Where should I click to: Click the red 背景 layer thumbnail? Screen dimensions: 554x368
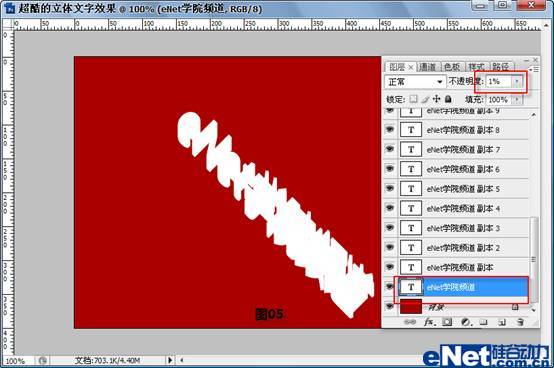411,307
